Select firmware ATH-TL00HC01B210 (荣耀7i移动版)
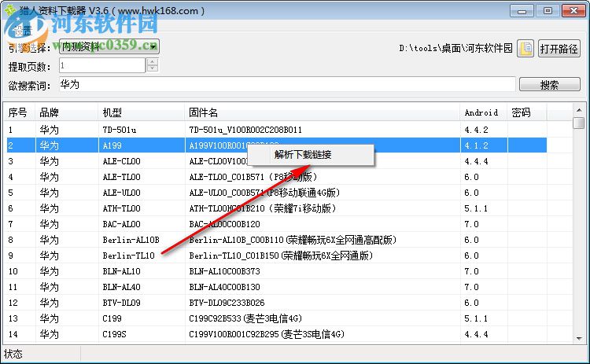This screenshot has width=590, height=364. coord(262,208)
